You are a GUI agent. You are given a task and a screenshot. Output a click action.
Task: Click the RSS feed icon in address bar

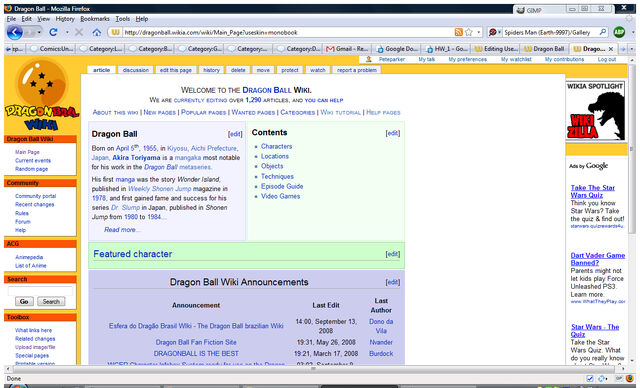(x=459, y=32)
